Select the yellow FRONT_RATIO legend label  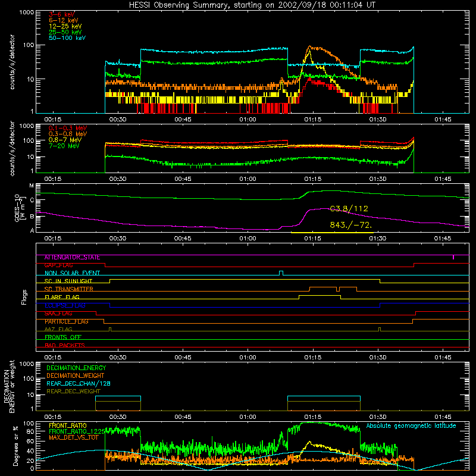point(68,425)
